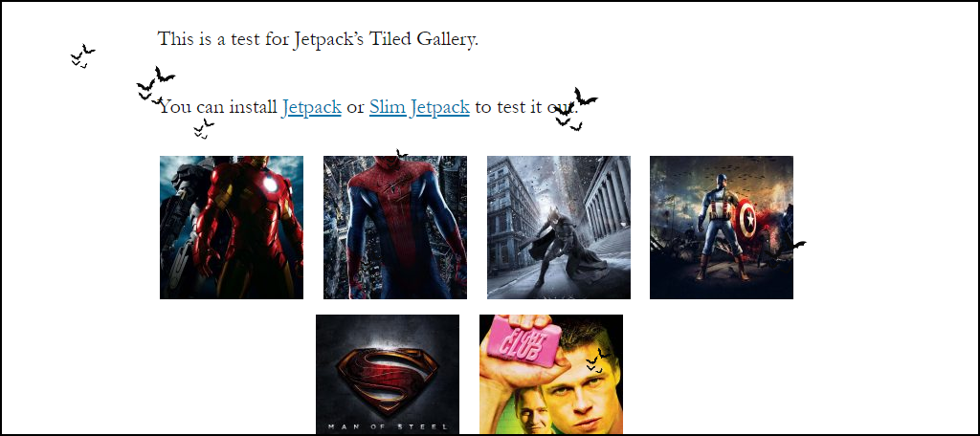
Task: Click the largest bat above "You can install"
Action: pyautogui.click(x=165, y=75)
